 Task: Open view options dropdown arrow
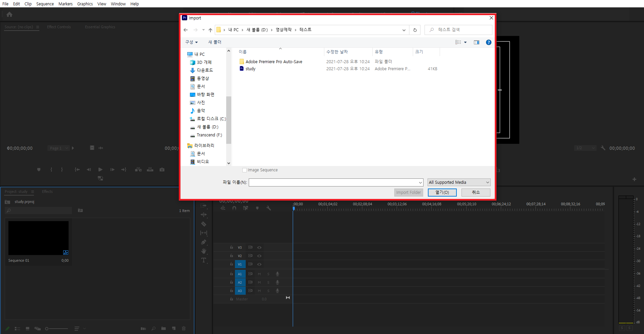point(465,42)
